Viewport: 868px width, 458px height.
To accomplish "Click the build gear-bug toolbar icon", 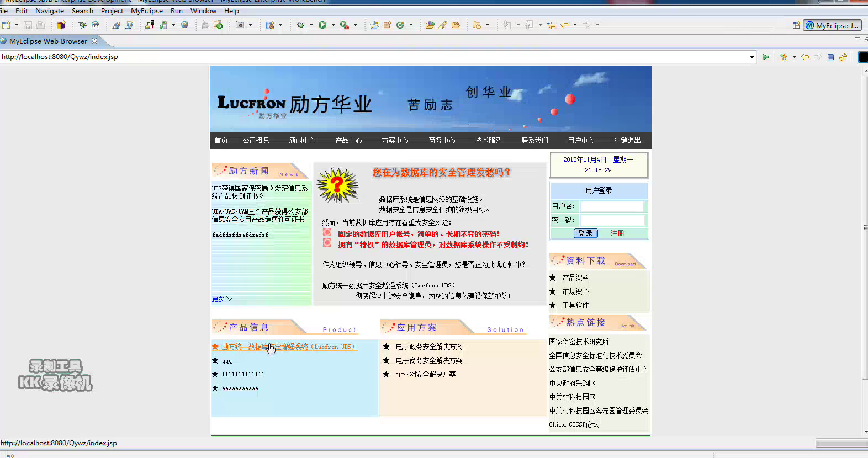I will coord(82,25).
